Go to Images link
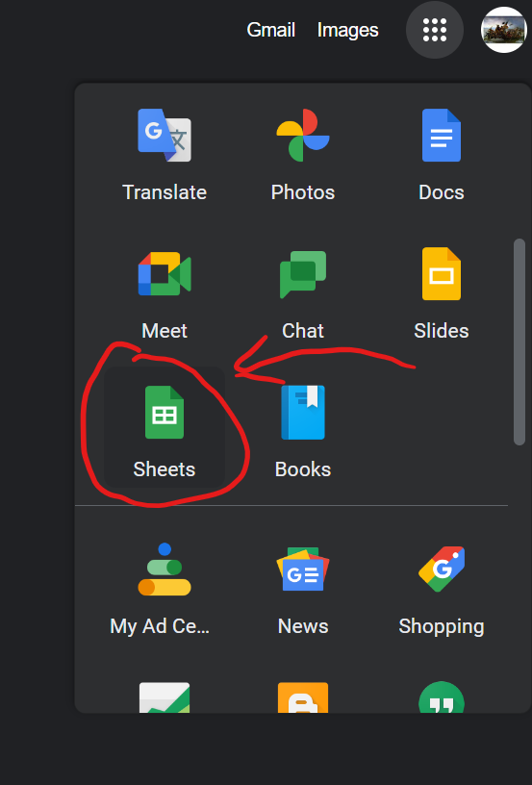532x785 pixels. [x=348, y=30]
